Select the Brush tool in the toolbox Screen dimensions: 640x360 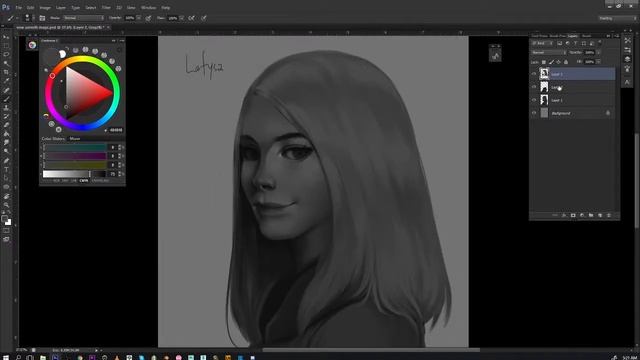6,99
